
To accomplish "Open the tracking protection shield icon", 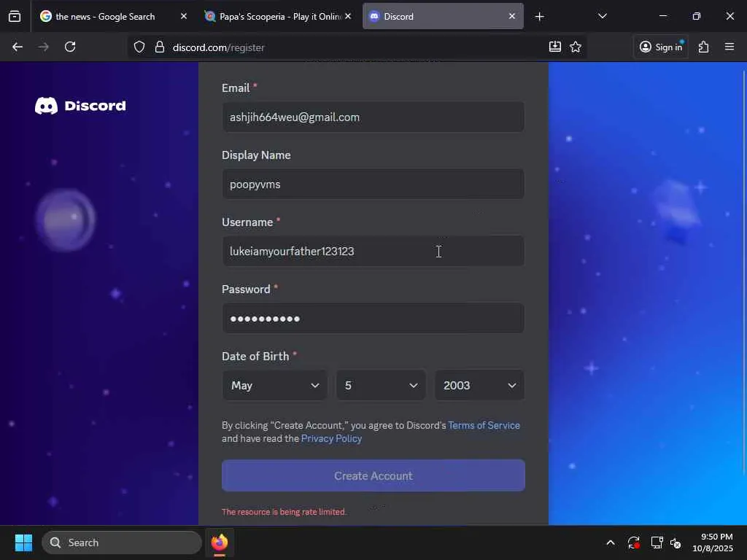I will (x=139, y=47).
